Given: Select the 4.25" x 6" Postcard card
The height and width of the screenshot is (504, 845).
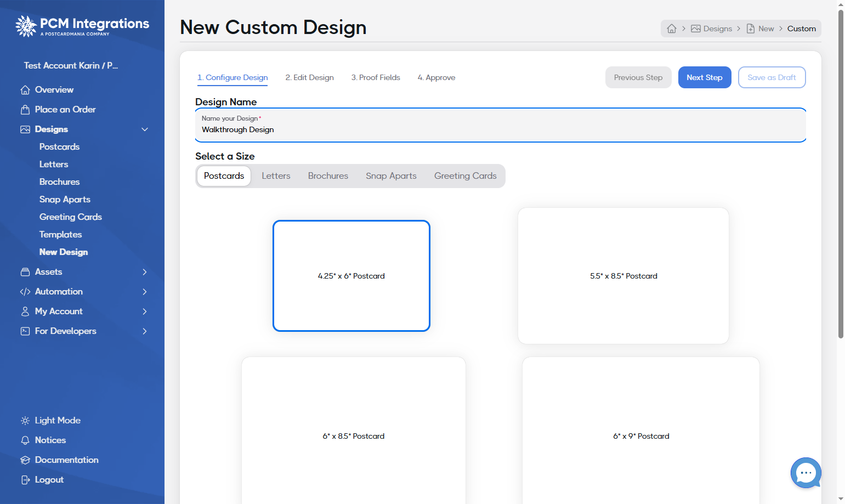Looking at the screenshot, I should [351, 276].
